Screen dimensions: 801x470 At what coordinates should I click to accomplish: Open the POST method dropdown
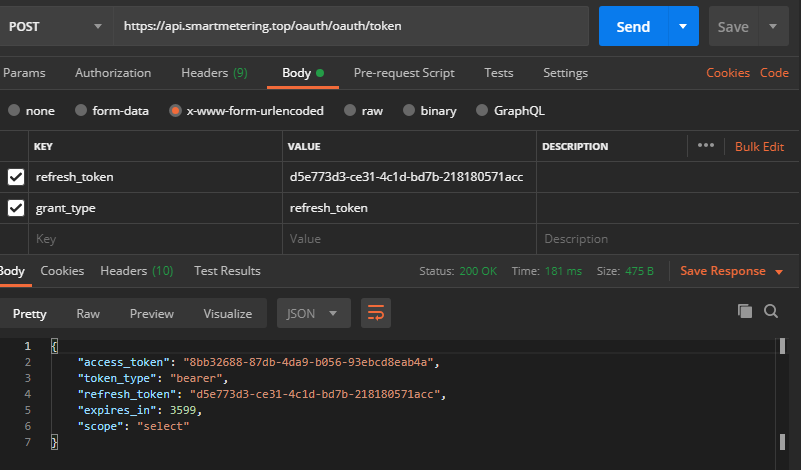pyautogui.click(x=56, y=26)
